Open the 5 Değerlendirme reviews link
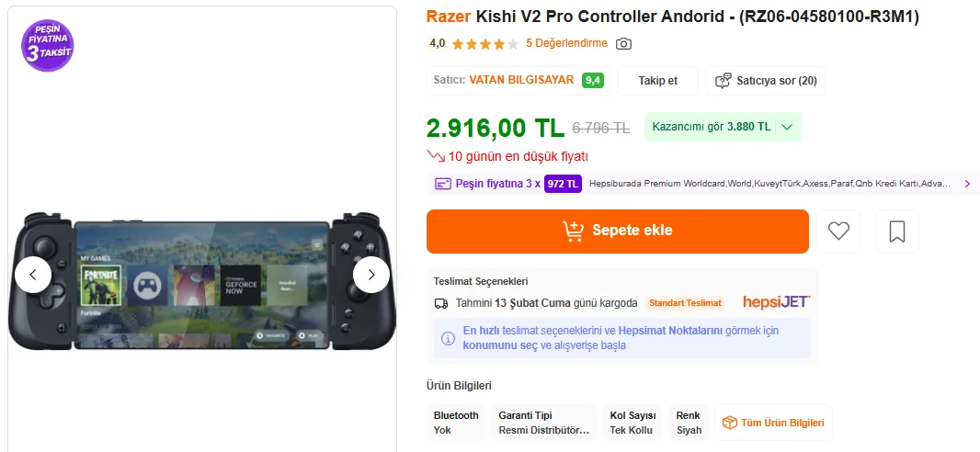Screen dimensions: 980x452 pos(567,43)
